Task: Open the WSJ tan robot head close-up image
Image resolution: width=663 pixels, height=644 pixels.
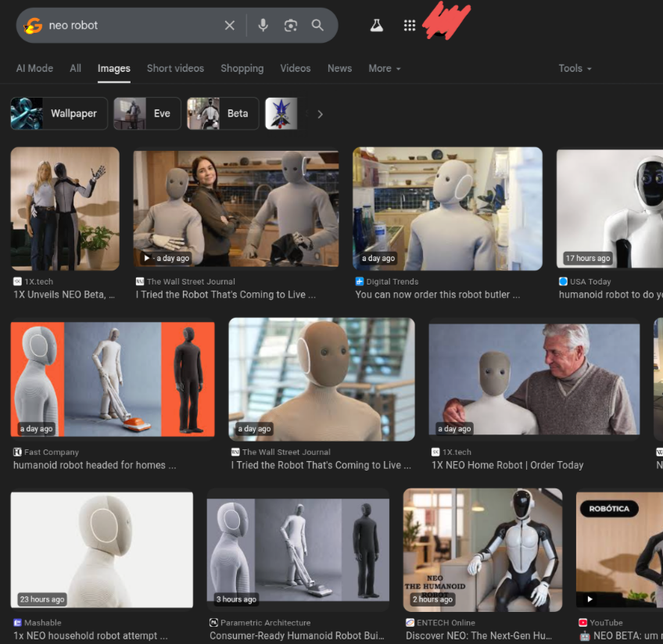Action: pos(321,380)
